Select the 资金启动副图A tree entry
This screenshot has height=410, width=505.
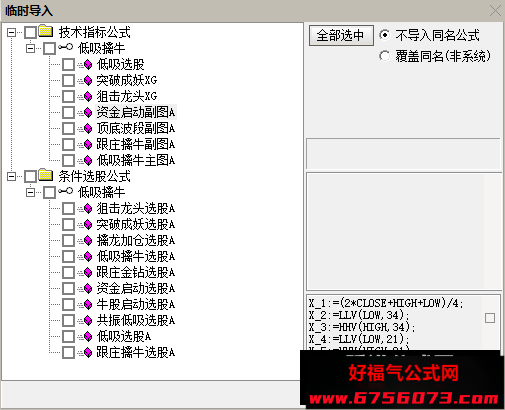[x=136, y=112]
